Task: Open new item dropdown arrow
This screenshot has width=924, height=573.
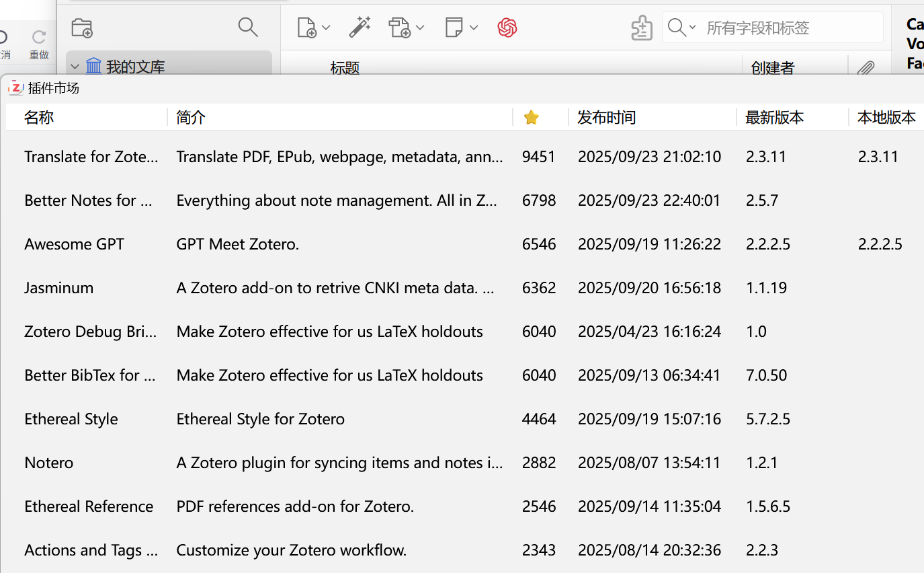Action: point(326,28)
